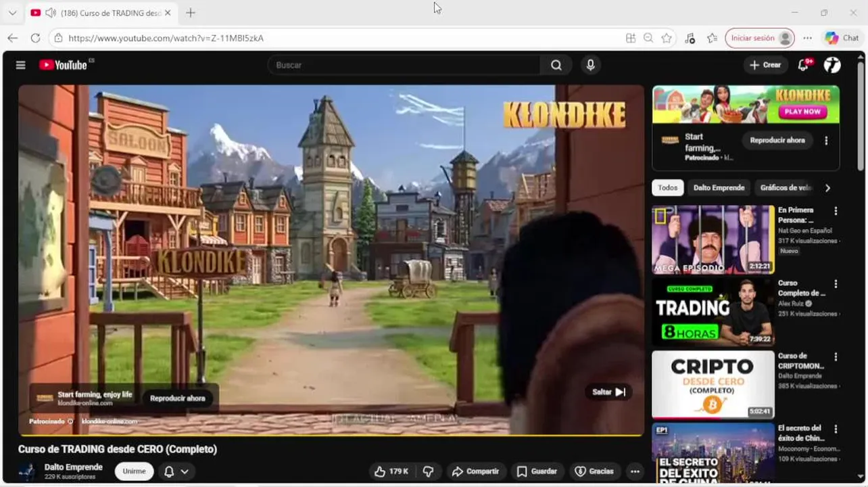This screenshot has width=868, height=487.
Task: Open the Patrocinado info icon
Action: (x=70, y=421)
